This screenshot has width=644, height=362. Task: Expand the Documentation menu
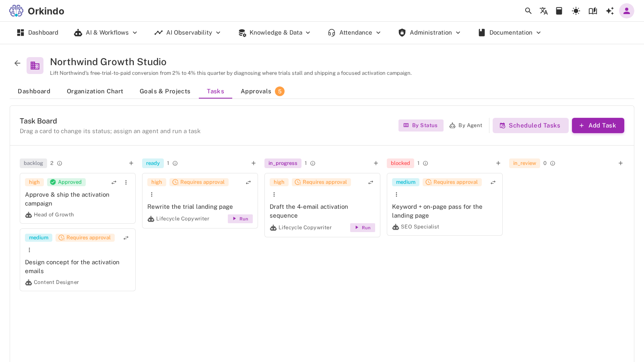pos(510,33)
